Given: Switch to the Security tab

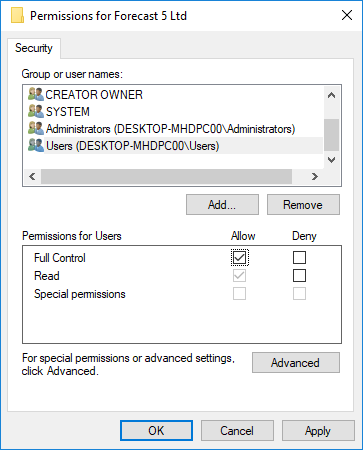Looking at the screenshot, I should [34, 48].
